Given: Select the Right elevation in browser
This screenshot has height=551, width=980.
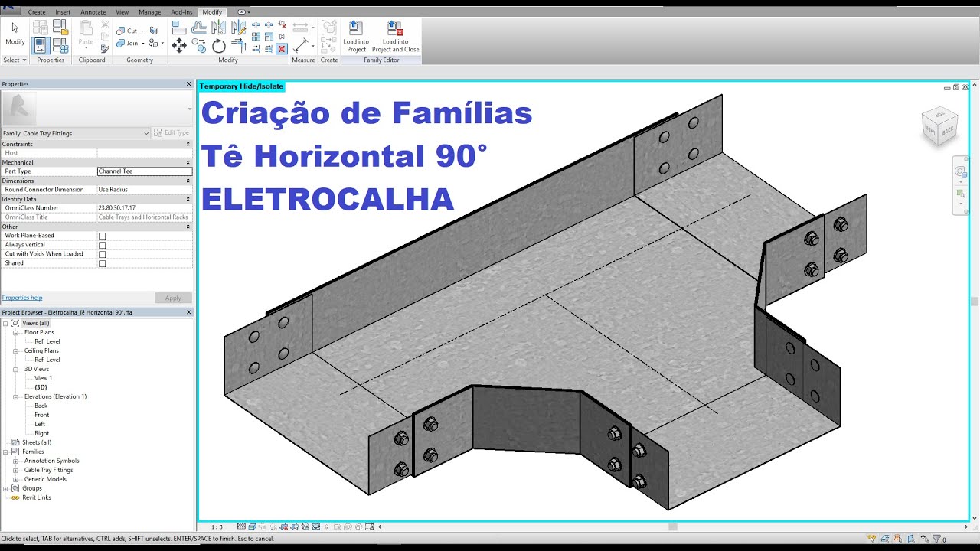Looking at the screenshot, I should 41,433.
